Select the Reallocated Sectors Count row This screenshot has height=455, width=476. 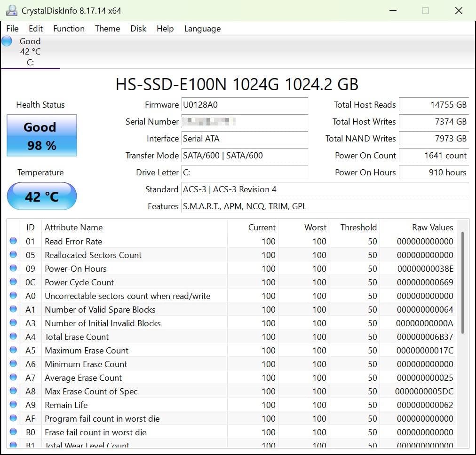click(231, 255)
